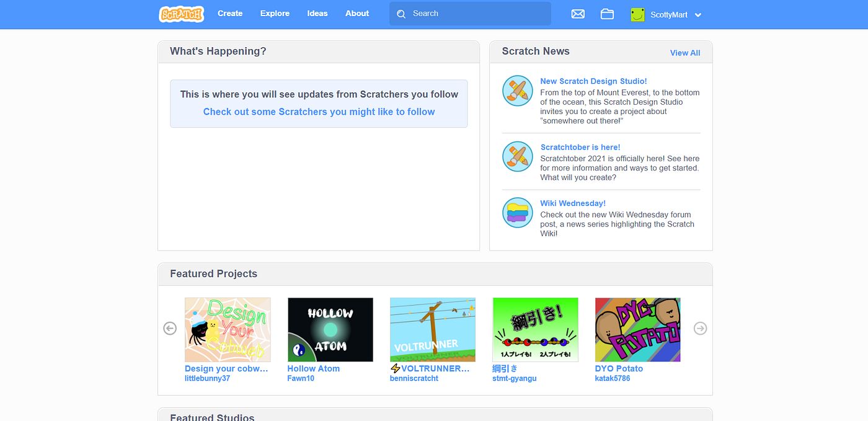Click Hollow Atom project title

click(314, 368)
